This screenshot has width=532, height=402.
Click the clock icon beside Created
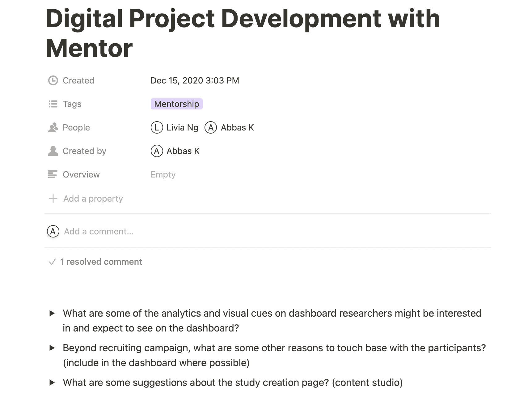(53, 80)
